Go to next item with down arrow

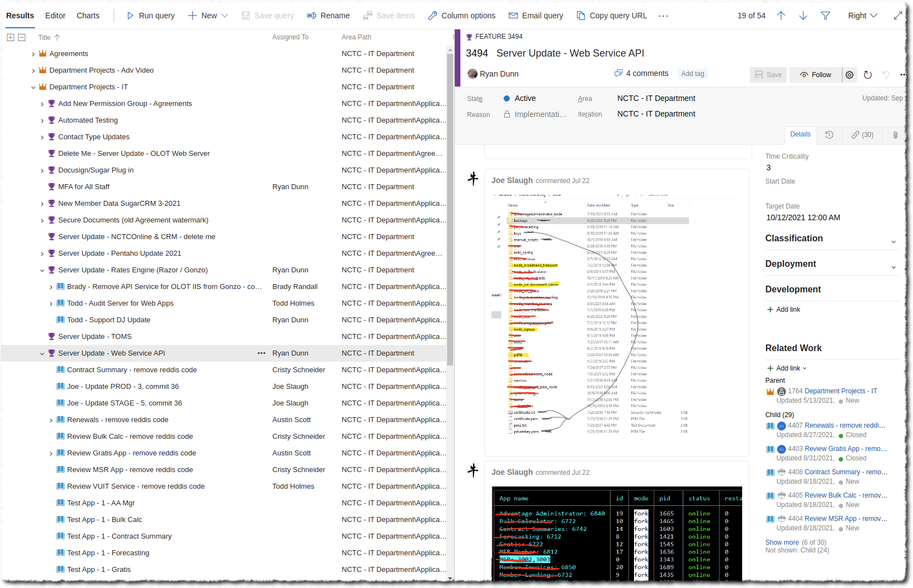(803, 16)
